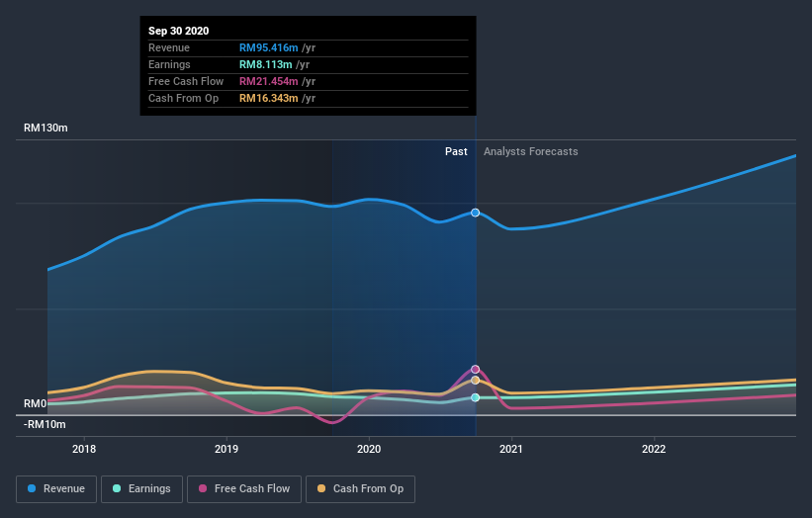Click the RM8.113m earnings value
The image size is (812, 518).
coord(266,64)
